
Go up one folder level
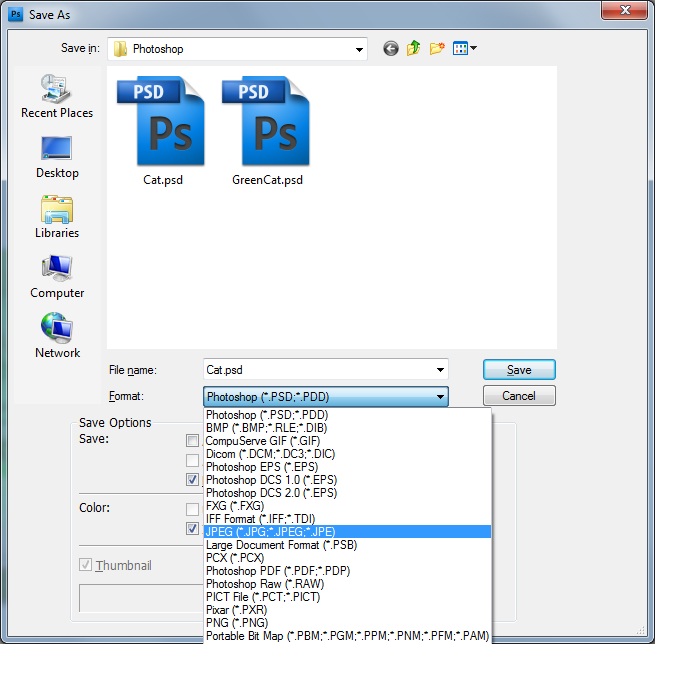click(414, 48)
